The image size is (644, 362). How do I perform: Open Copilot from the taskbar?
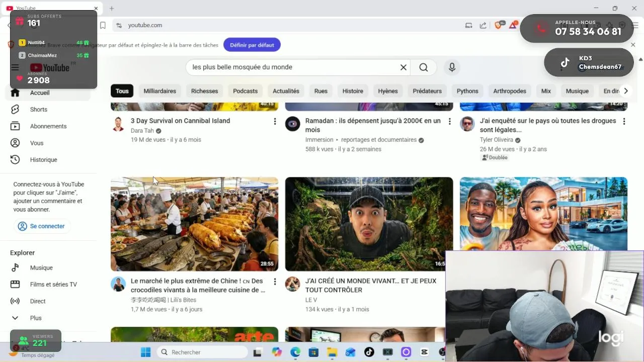tap(277, 352)
